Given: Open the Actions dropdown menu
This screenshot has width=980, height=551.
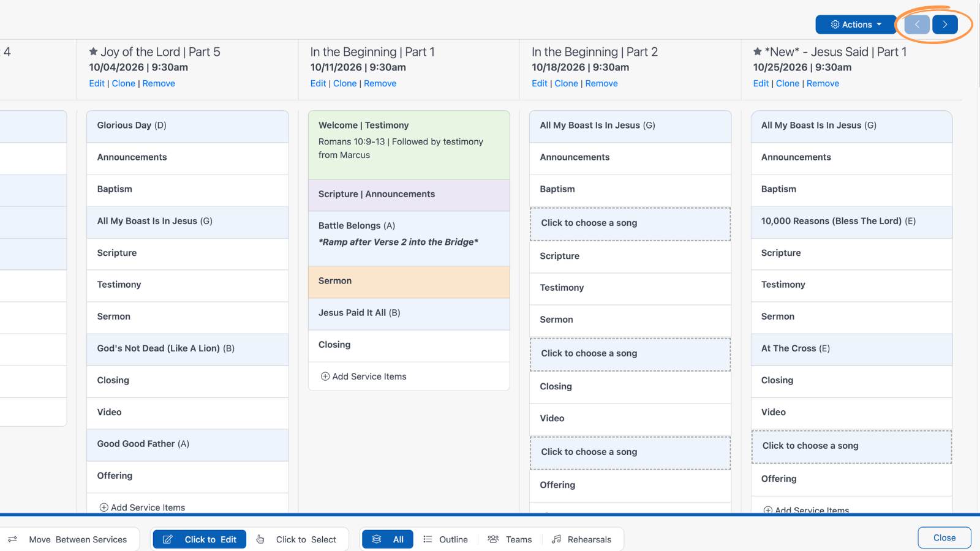Looking at the screenshot, I should [x=856, y=24].
